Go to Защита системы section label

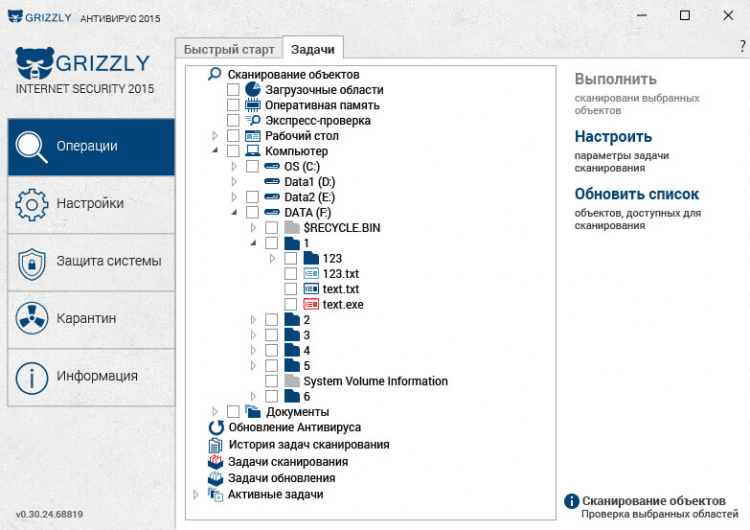[x=109, y=261]
